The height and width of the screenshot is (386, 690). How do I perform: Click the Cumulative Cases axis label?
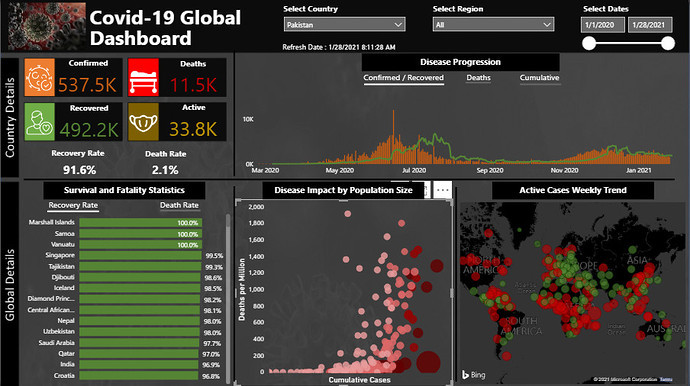pyautogui.click(x=360, y=380)
